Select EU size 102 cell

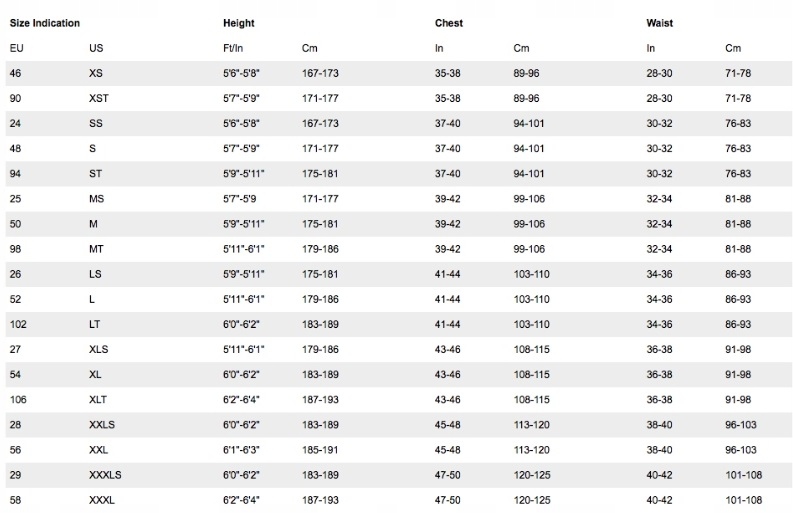coord(18,324)
